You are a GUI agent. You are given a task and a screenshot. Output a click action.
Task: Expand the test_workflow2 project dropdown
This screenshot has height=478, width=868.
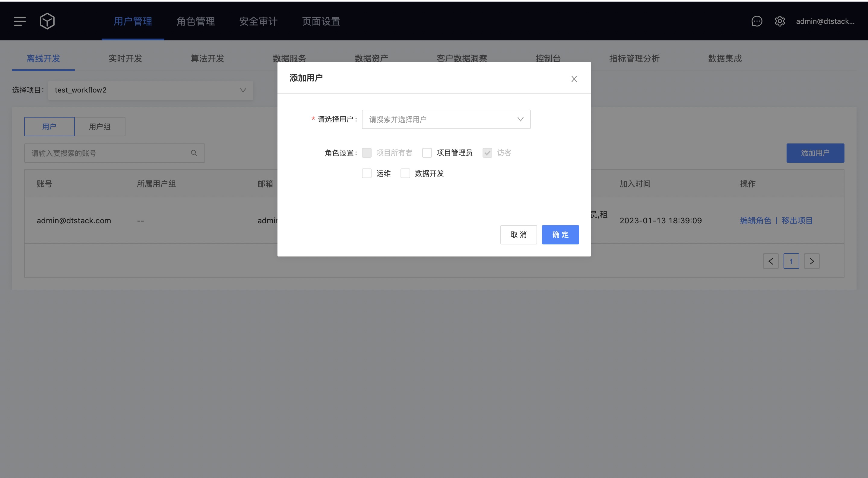pyautogui.click(x=150, y=90)
